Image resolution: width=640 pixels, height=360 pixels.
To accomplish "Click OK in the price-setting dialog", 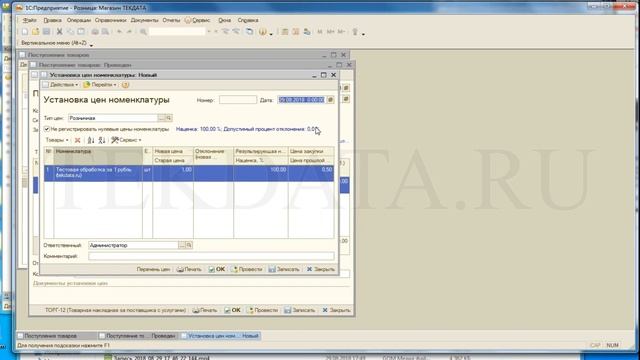I will 217,269.
